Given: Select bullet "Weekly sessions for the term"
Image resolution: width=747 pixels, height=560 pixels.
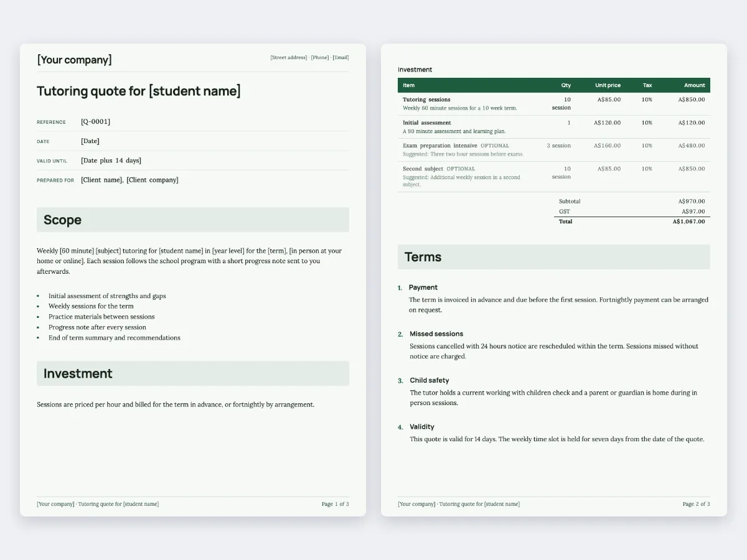Looking at the screenshot, I should pyautogui.click(x=91, y=306).
